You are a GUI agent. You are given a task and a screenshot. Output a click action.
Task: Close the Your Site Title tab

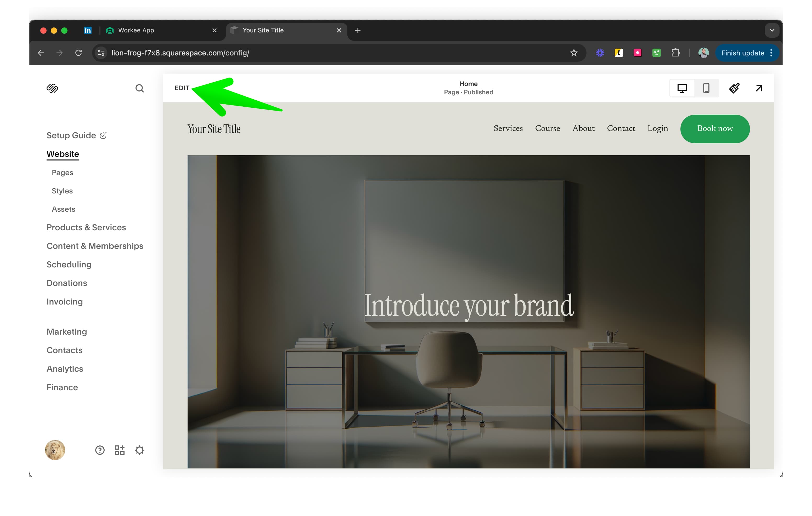[339, 30]
